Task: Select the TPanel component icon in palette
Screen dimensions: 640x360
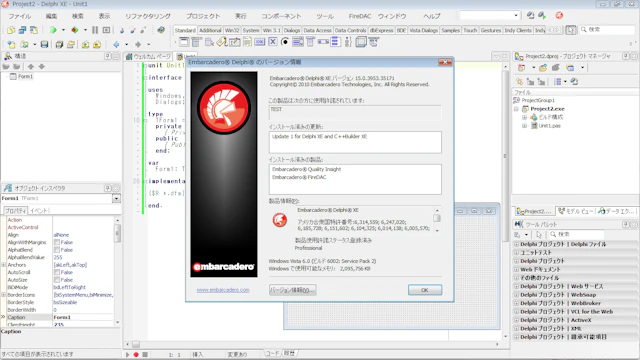Action: point(361,42)
